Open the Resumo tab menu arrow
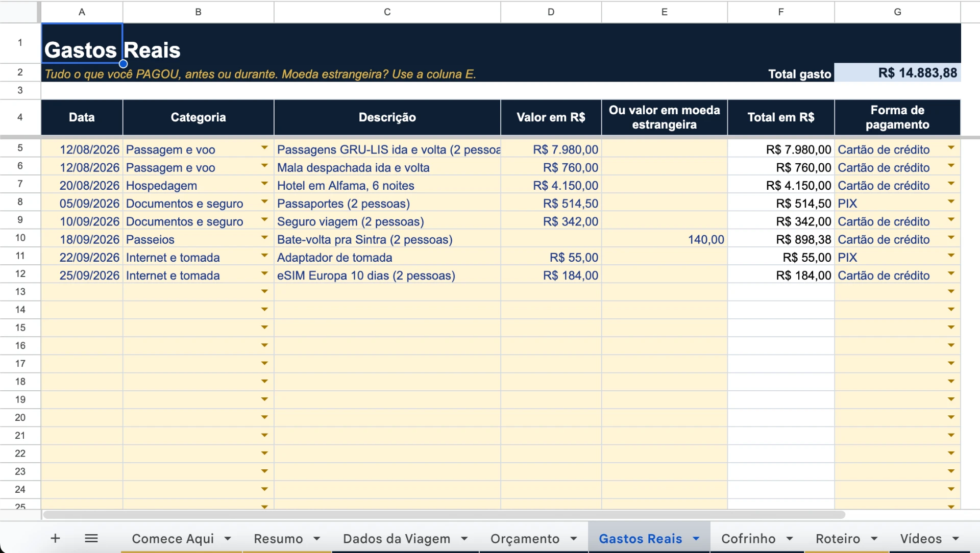 point(316,539)
